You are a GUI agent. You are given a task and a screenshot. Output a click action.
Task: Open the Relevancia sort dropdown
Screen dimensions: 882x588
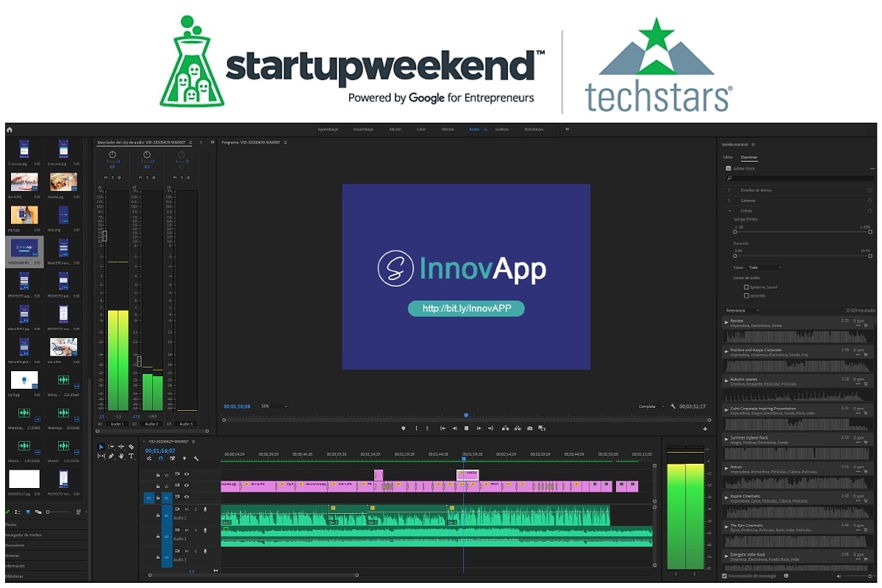[x=742, y=310]
